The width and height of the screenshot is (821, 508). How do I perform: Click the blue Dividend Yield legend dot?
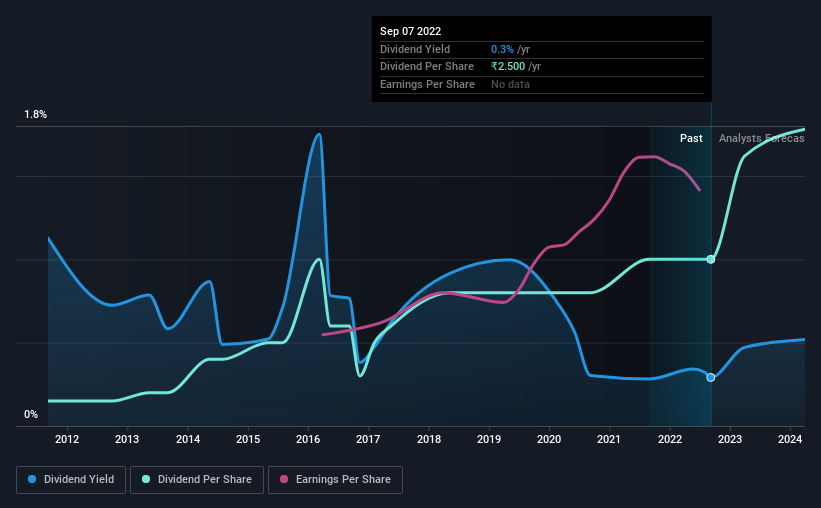pyautogui.click(x=32, y=479)
